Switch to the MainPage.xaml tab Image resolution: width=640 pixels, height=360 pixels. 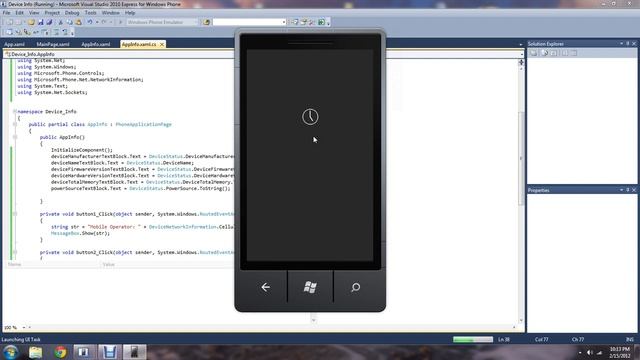tap(53, 44)
